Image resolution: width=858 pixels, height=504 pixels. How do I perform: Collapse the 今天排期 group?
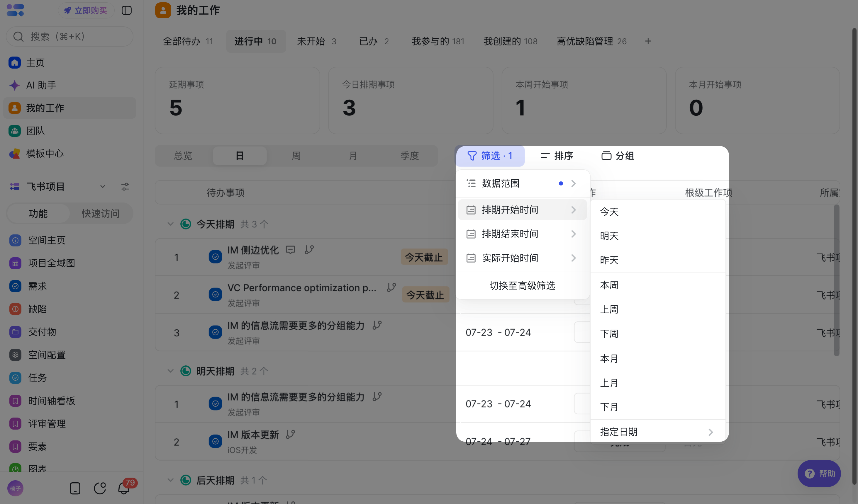171,224
